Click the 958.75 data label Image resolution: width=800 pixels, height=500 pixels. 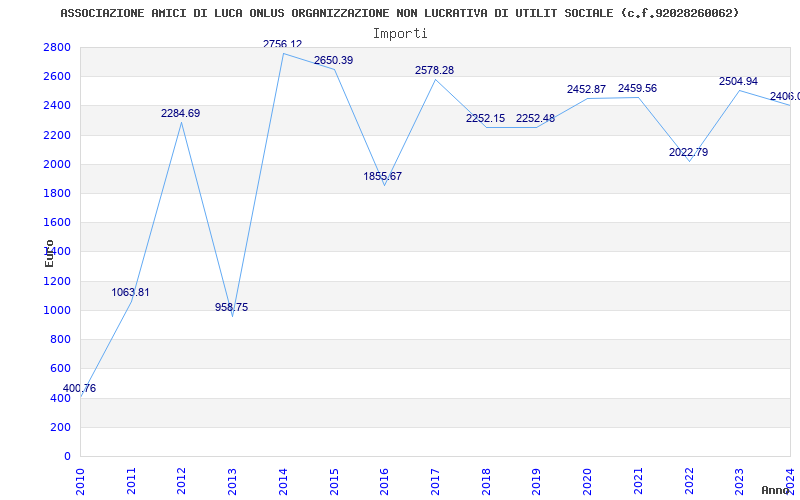[232, 307]
